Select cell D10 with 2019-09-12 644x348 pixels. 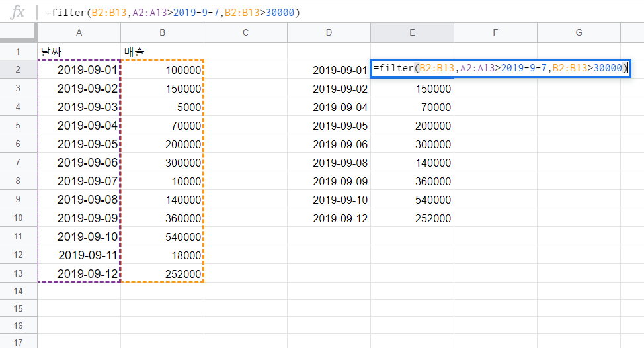tap(329, 218)
